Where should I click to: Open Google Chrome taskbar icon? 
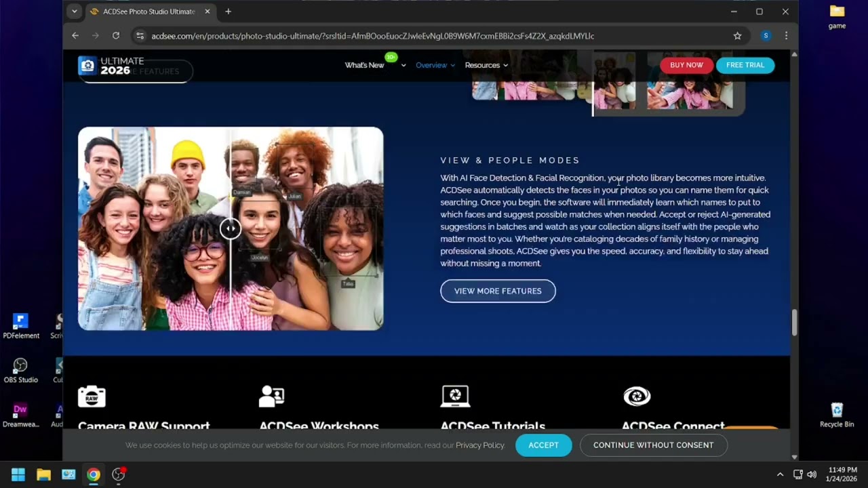94,474
